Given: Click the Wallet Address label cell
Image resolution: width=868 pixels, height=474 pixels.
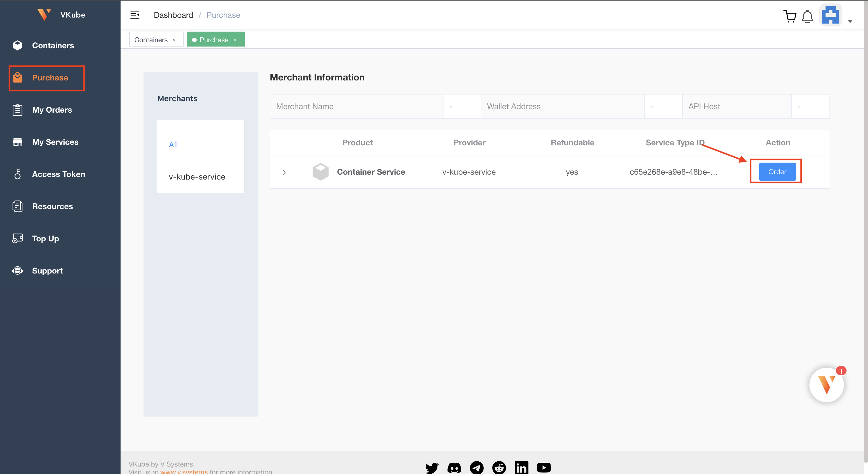Looking at the screenshot, I should [x=562, y=107].
